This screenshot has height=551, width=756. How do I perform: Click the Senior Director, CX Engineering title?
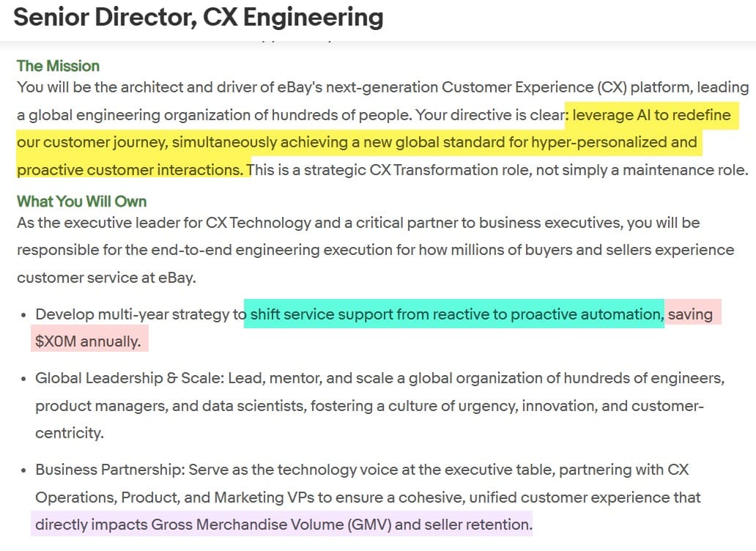198,17
